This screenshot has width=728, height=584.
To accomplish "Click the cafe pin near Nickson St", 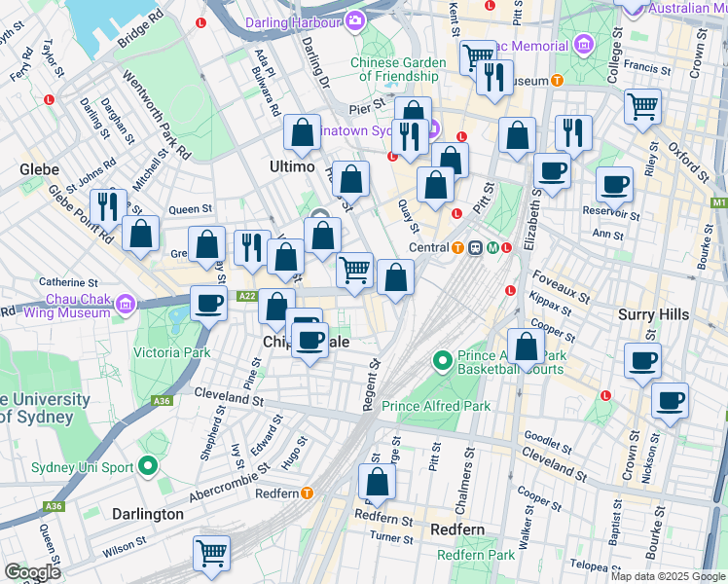I will 670,402.
